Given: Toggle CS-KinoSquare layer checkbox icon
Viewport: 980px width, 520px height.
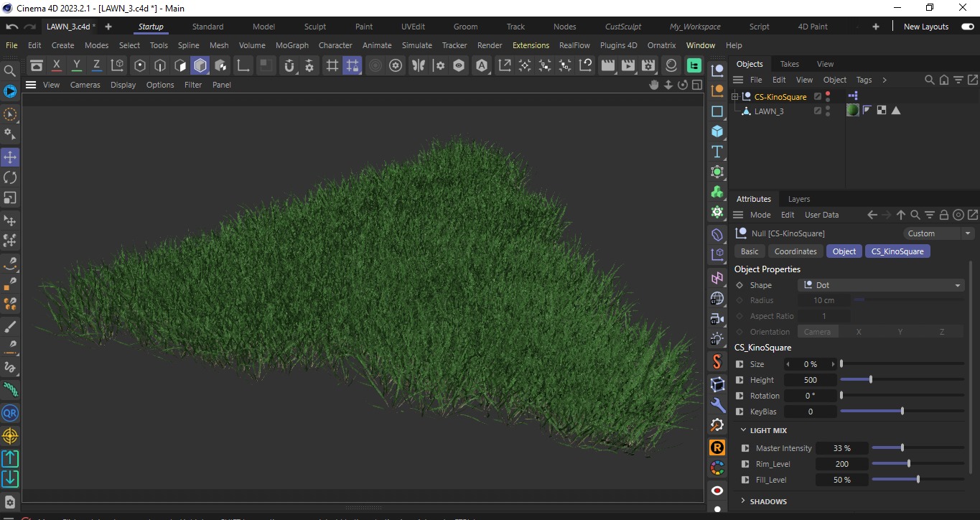Looking at the screenshot, I should tap(817, 96).
